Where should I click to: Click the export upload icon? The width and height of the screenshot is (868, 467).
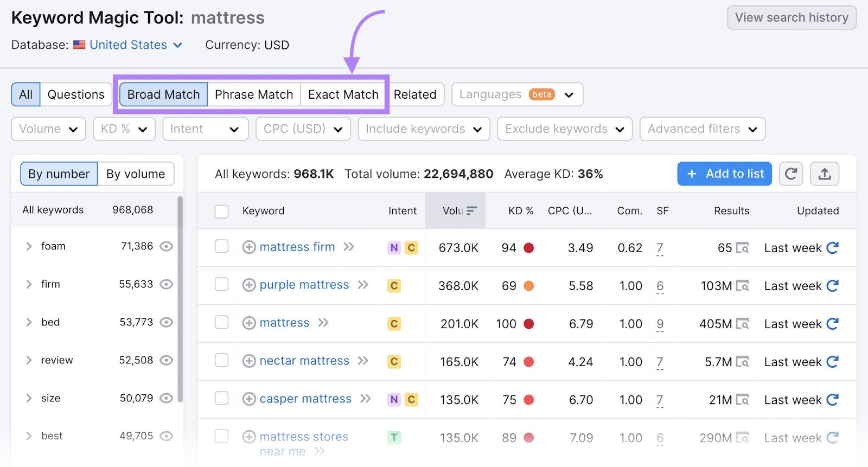(x=825, y=174)
